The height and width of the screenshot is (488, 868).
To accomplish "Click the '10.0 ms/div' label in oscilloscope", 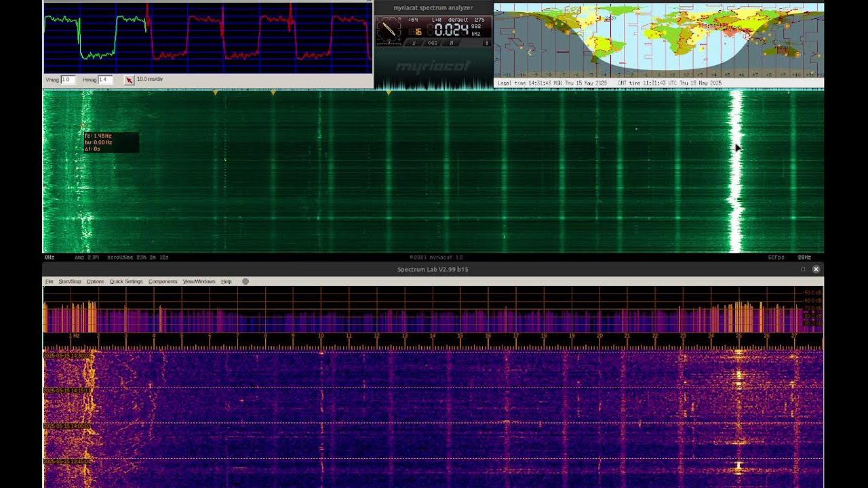I will [150, 79].
